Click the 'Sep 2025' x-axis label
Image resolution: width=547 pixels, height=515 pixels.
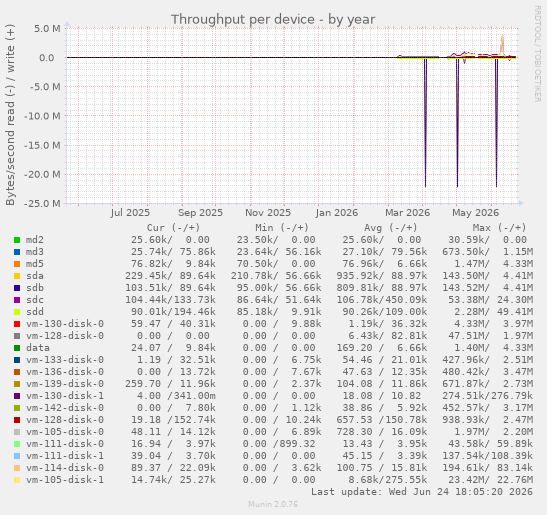pyautogui.click(x=200, y=212)
